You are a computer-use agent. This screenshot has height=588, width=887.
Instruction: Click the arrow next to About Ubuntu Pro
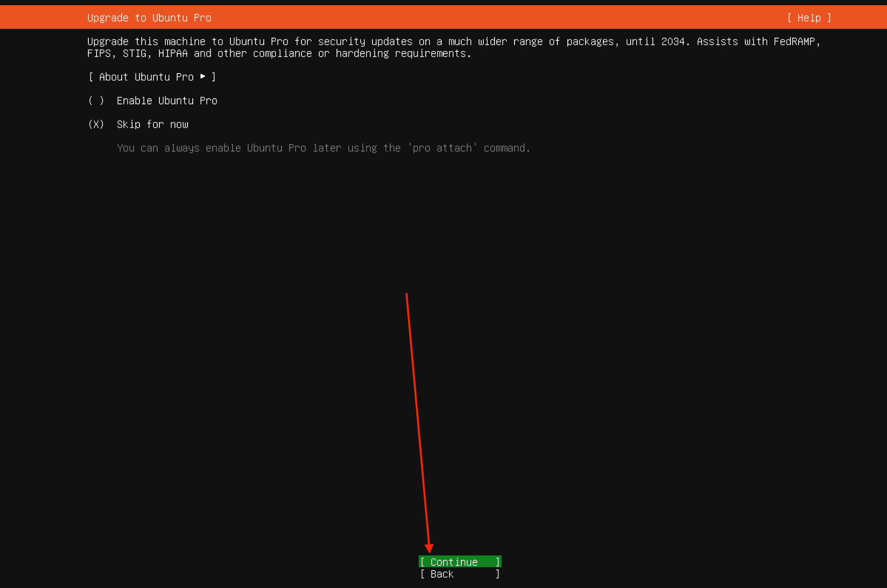tap(204, 77)
